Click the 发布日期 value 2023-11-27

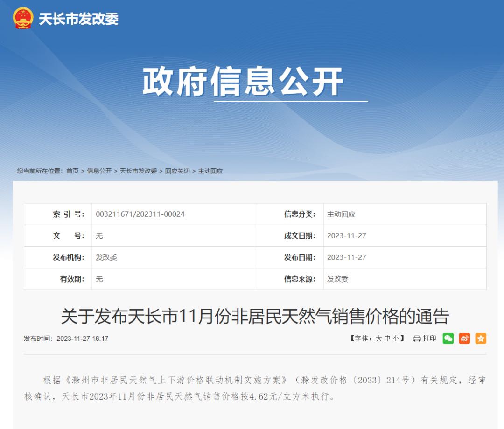(x=346, y=257)
